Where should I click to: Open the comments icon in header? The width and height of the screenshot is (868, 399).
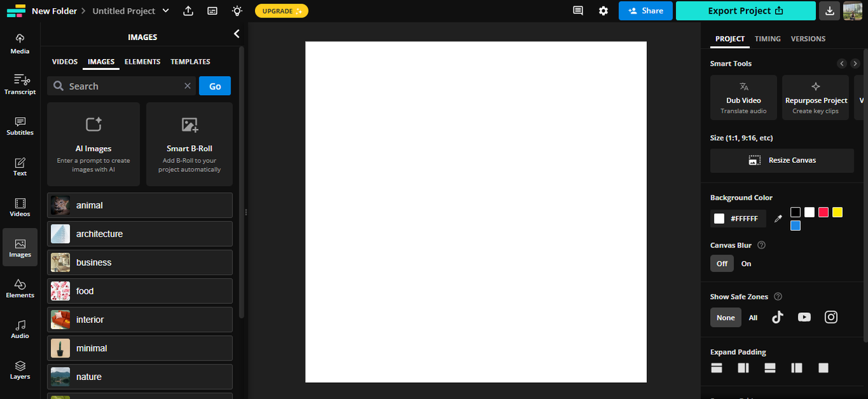578,11
